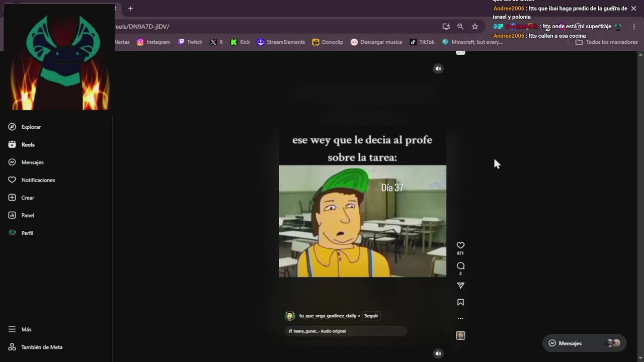The width and height of the screenshot is (644, 362).
Task: Click the Explorar label in the sidebar
Action: pos(31,127)
